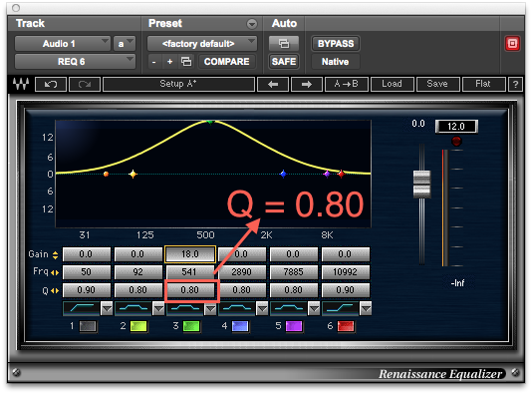Open band 4 filter type dropdown arrow

click(x=262, y=308)
